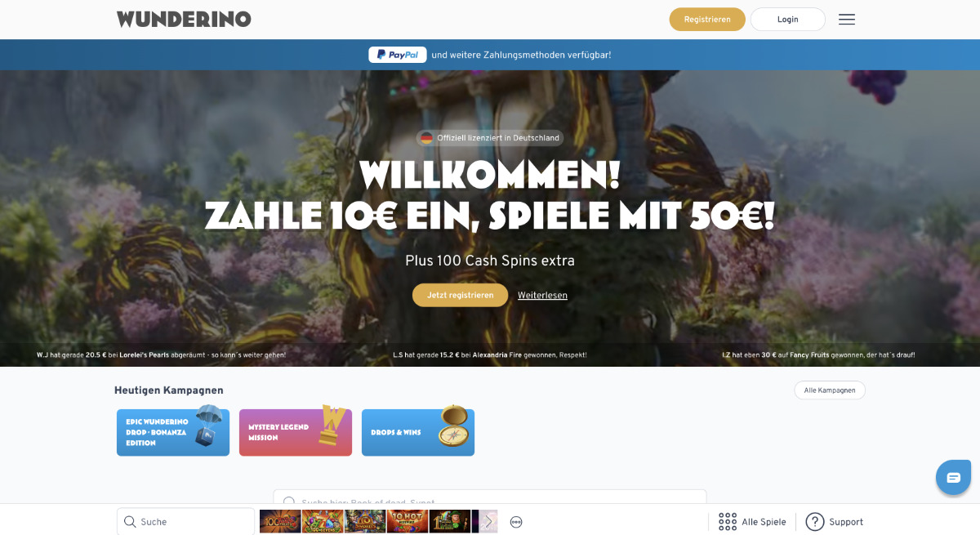Viewport: 980px width, 535px height.
Task: Click the more games ellipsis icon
Action: tap(516, 522)
